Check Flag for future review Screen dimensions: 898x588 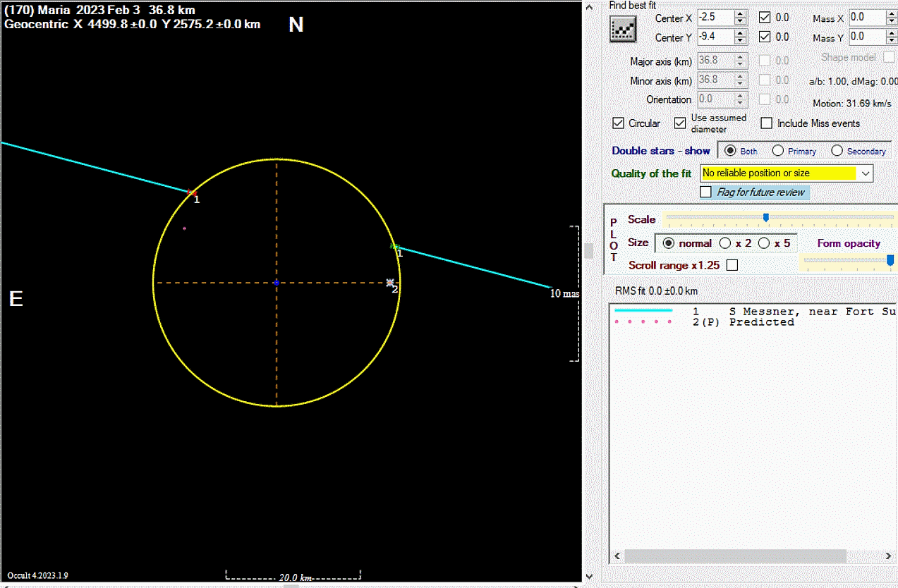tap(705, 192)
